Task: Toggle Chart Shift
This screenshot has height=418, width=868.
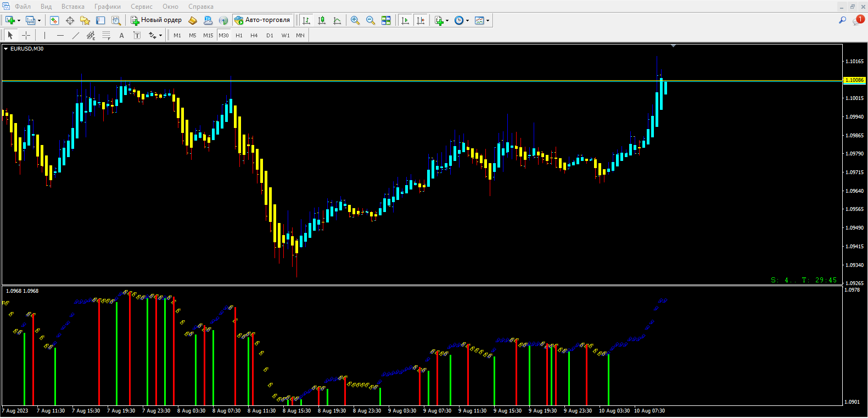Action: click(x=421, y=20)
